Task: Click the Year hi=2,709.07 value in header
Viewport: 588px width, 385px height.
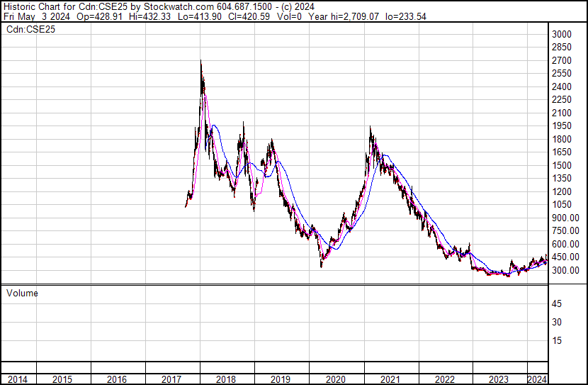Action: click(344, 16)
